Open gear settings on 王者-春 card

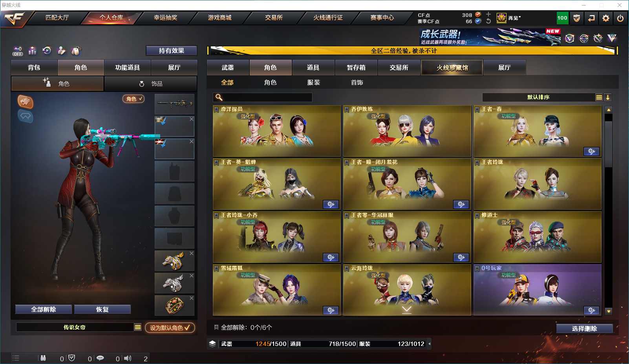pyautogui.click(x=591, y=152)
